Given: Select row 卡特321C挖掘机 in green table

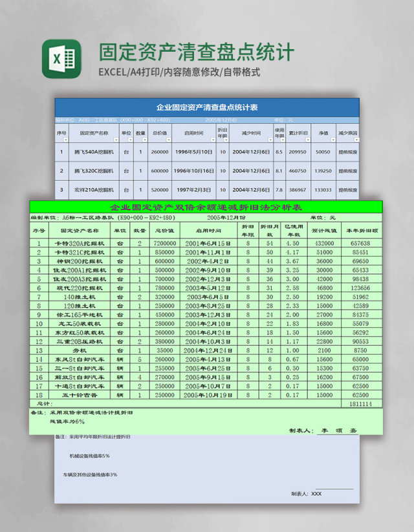Looking at the screenshot, I should [x=206, y=252].
